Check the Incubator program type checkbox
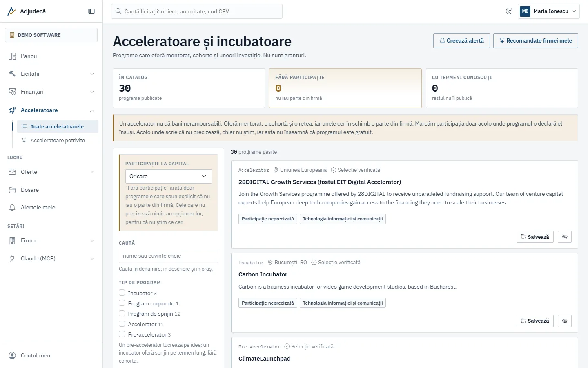This screenshot has width=588, height=368. (122, 293)
